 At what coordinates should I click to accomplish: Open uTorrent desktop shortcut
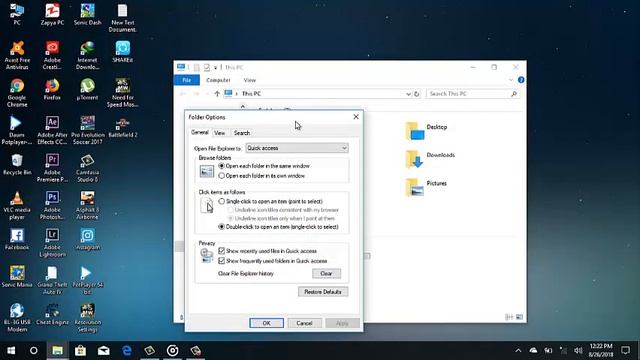click(x=87, y=90)
